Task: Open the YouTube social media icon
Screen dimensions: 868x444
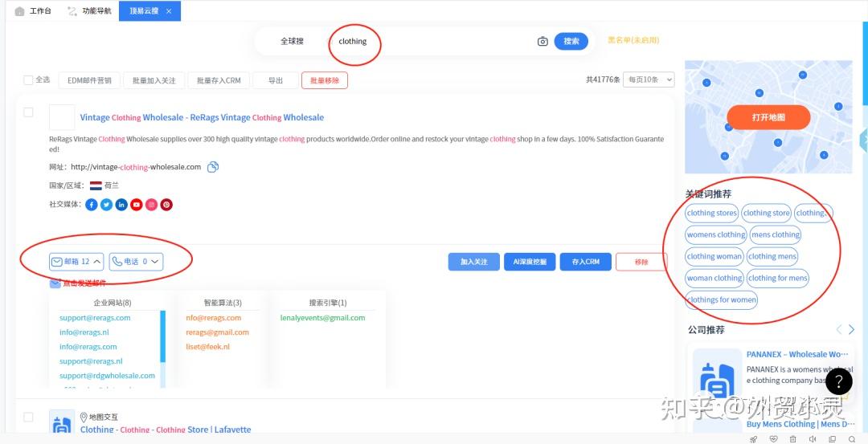Action: click(x=137, y=205)
